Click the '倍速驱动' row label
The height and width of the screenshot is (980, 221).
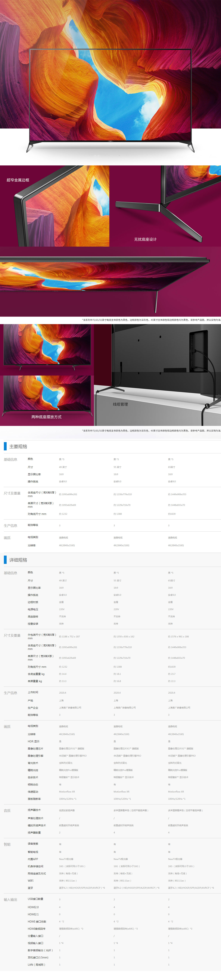tap(33, 792)
